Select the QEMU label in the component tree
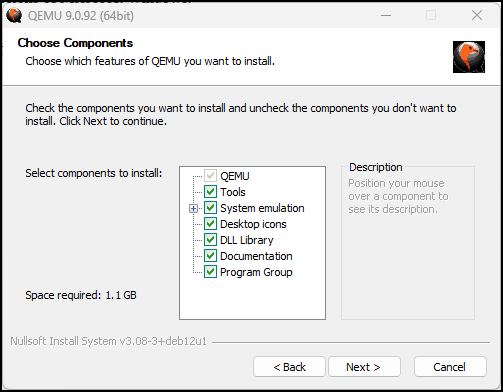Viewport: 503px width, 392px height. [x=235, y=176]
